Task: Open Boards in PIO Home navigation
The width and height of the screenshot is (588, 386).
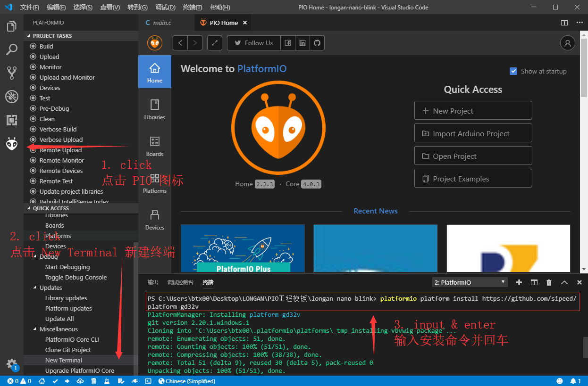Action: [x=155, y=147]
